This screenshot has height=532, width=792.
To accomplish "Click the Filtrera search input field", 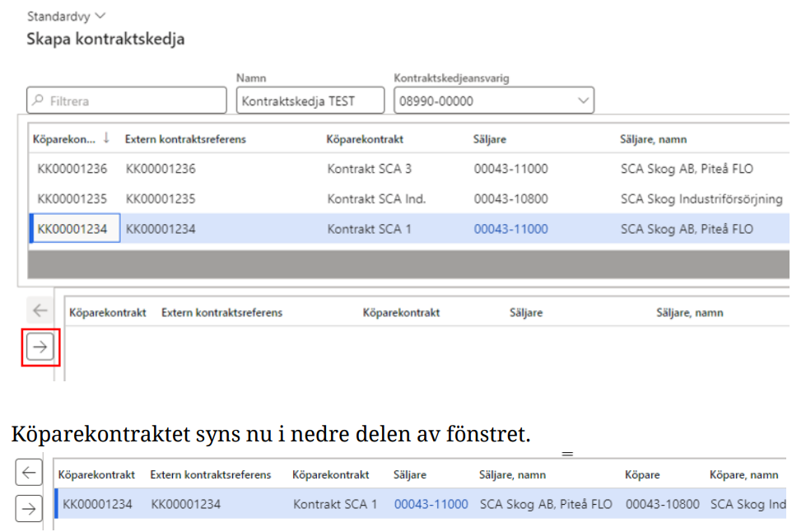I will point(132,101).
